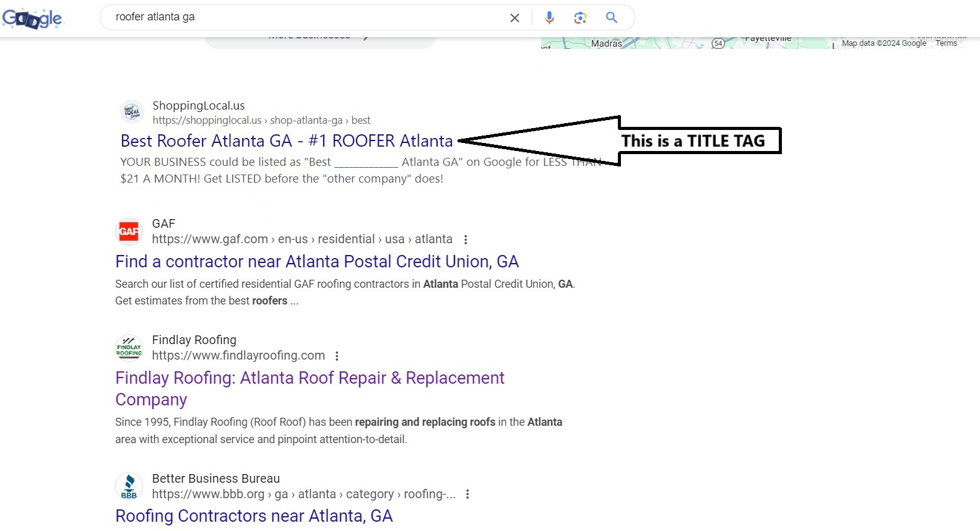Click the Better Business Bureau favicon
The image size is (980, 531).
[129, 486]
